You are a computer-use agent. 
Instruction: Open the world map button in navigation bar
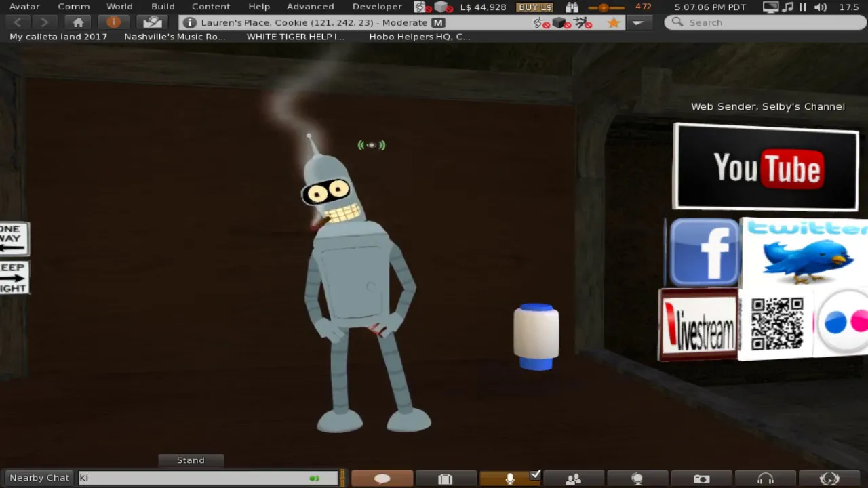tap(152, 22)
